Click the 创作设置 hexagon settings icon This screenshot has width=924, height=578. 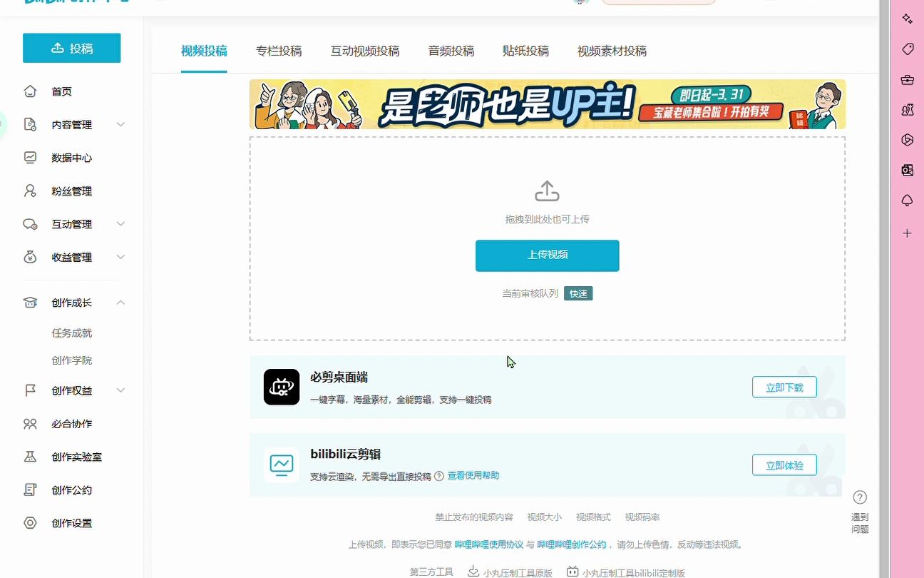(x=30, y=523)
